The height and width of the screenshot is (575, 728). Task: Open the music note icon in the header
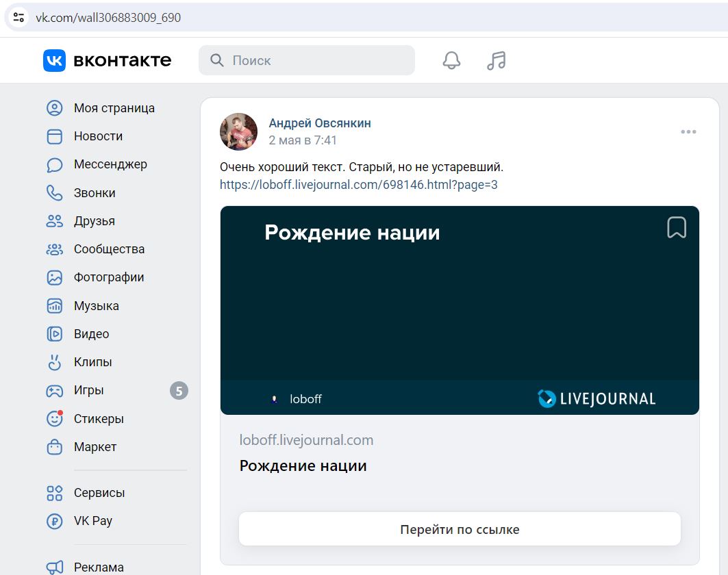497,60
